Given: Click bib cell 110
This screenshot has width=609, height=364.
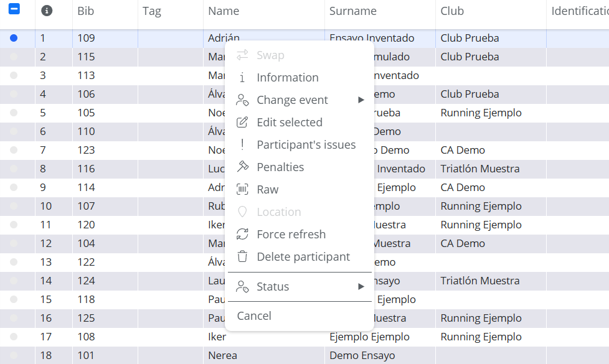Looking at the screenshot, I should pyautogui.click(x=86, y=131).
